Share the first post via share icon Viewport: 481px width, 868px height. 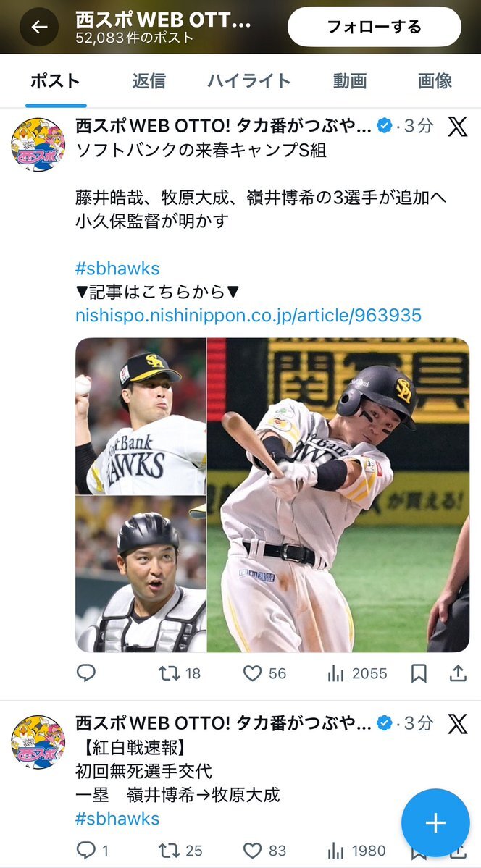pos(458,673)
